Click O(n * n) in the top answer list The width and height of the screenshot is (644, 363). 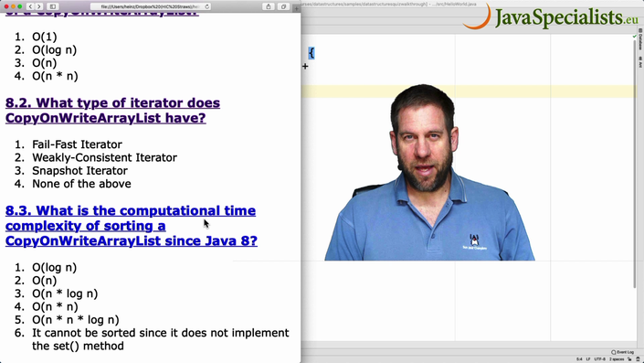click(55, 77)
